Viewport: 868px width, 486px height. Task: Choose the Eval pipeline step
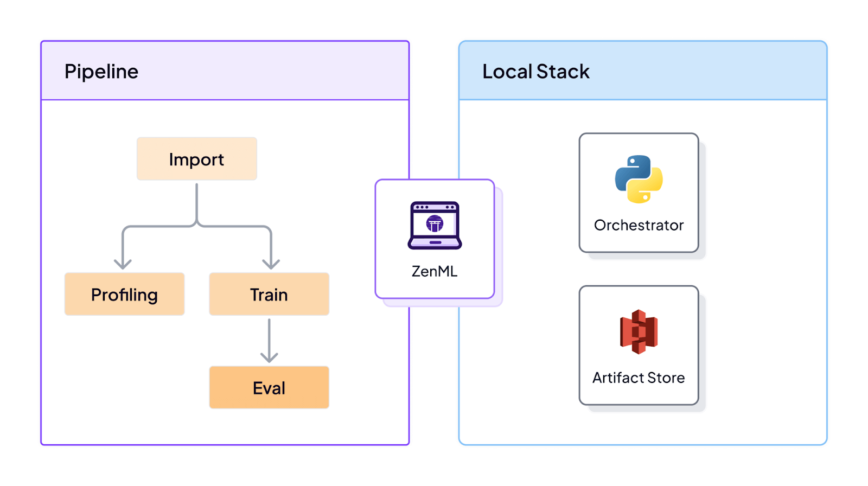[x=269, y=388]
